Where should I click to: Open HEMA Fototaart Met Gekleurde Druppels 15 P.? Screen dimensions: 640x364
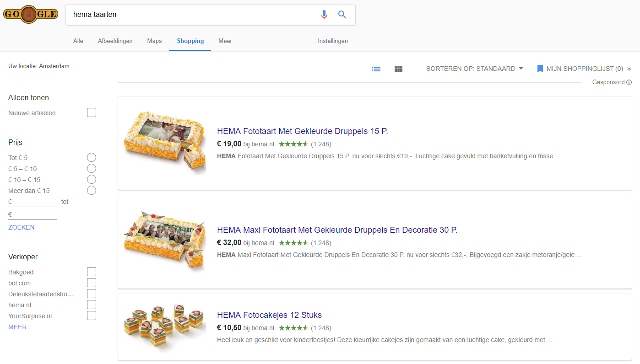point(303,131)
